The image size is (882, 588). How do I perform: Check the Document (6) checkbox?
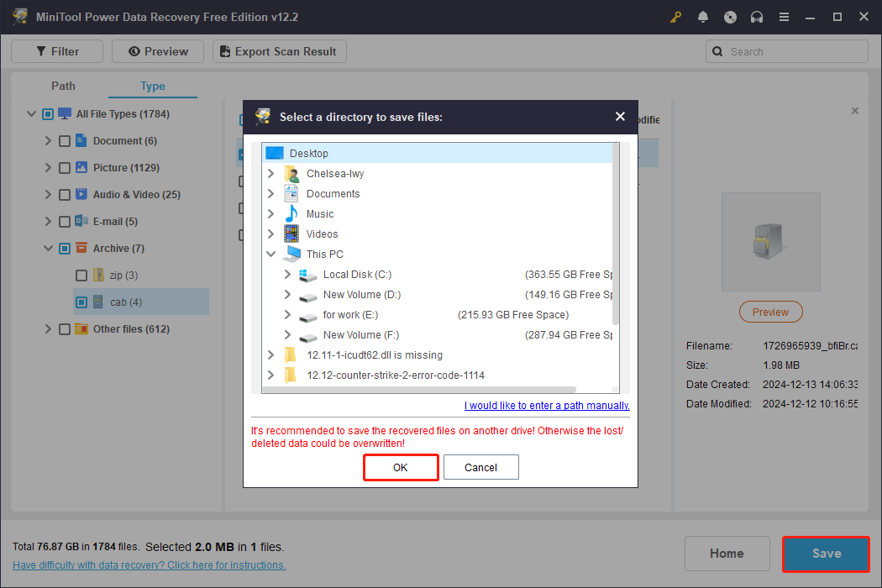pos(65,141)
